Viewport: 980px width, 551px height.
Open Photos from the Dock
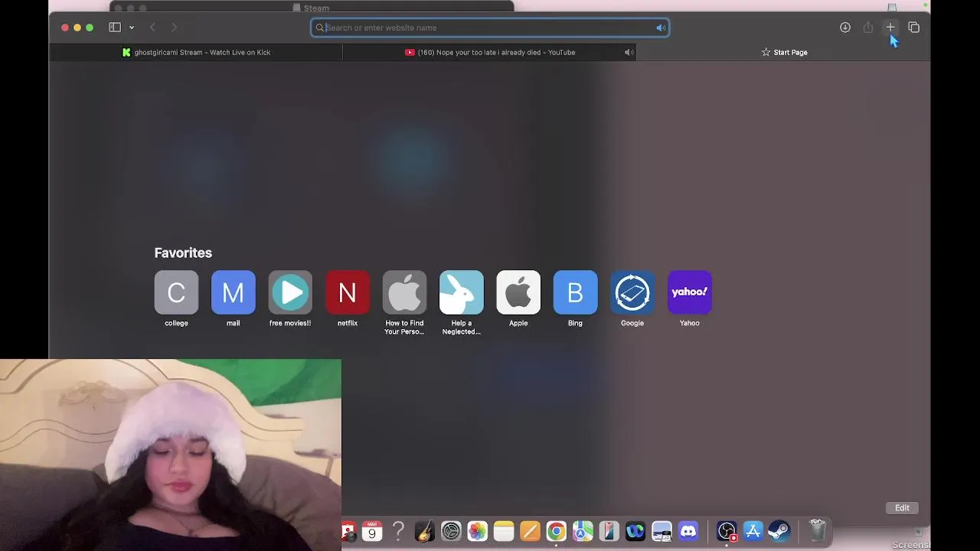[x=477, y=530]
